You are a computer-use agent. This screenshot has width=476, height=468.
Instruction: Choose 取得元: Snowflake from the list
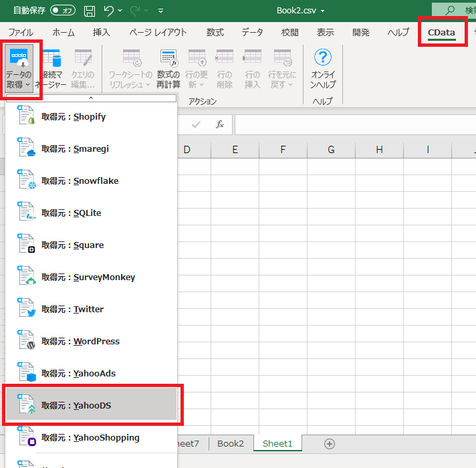point(91,181)
